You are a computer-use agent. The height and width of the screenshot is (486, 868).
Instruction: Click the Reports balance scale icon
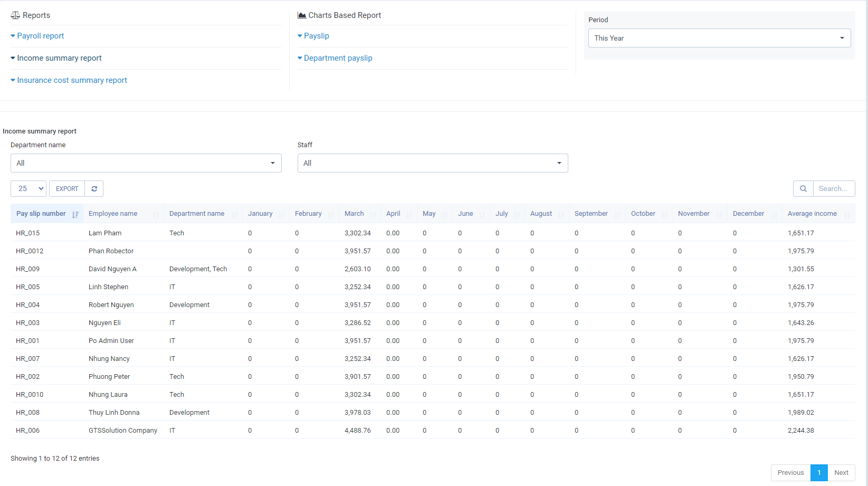coord(15,15)
